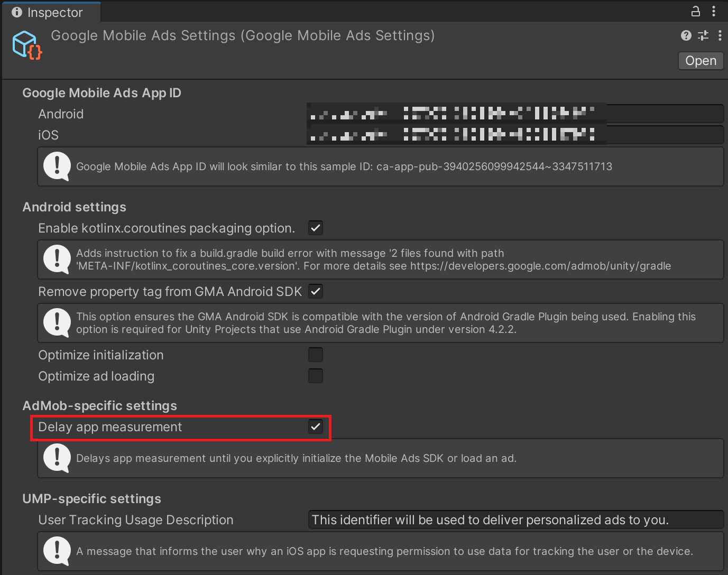Click the 'Optimize ad loading' label
The image size is (728, 575).
(96, 376)
